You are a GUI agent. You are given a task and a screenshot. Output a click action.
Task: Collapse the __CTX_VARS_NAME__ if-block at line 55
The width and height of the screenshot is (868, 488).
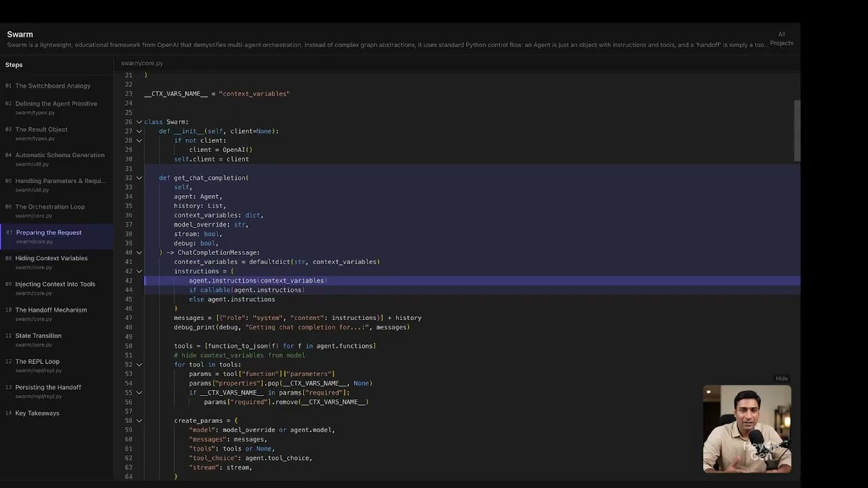(139, 392)
